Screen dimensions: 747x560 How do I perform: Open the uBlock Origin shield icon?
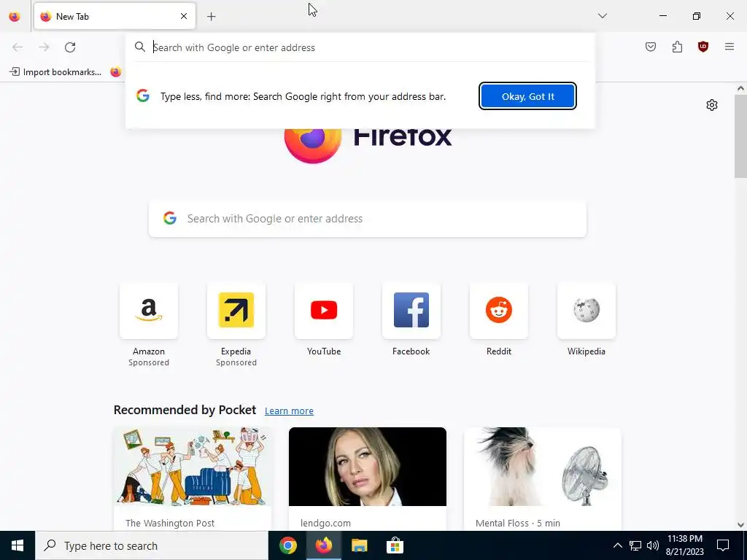tap(703, 47)
